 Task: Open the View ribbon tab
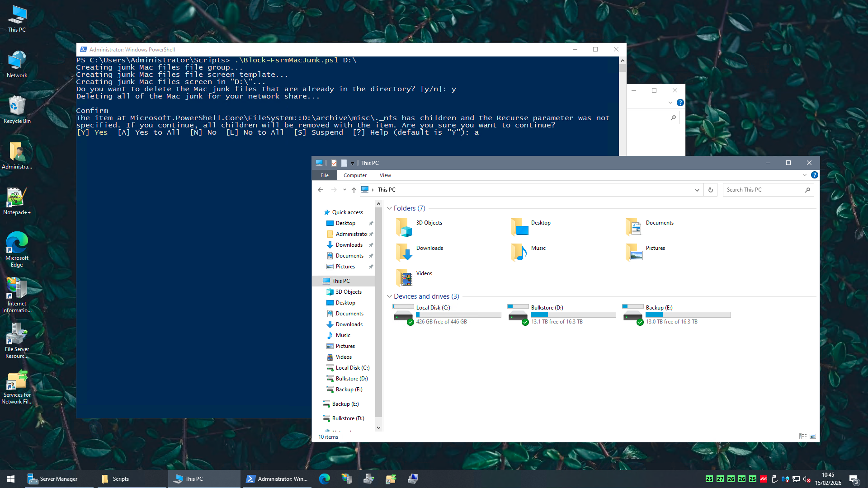coord(385,175)
